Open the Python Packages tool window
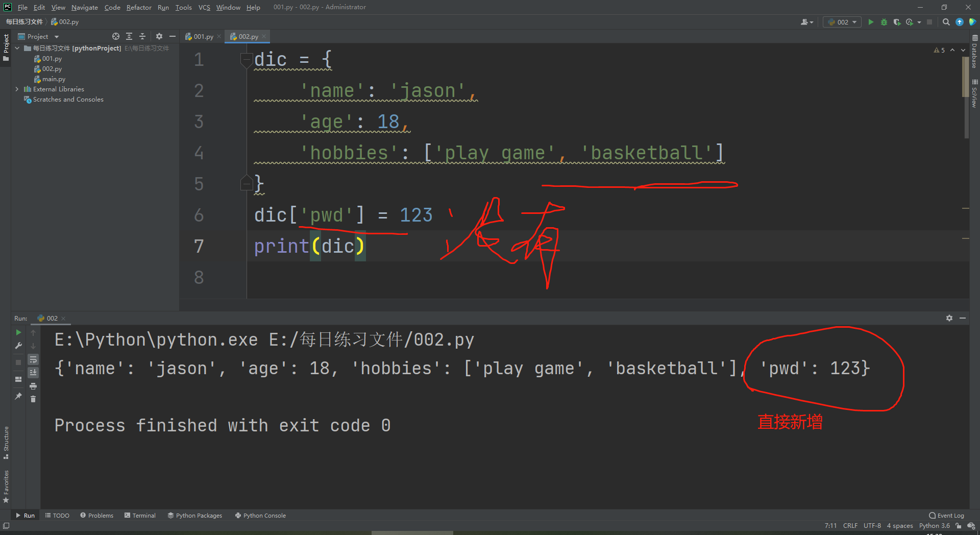The width and height of the screenshot is (980, 535). (195, 516)
